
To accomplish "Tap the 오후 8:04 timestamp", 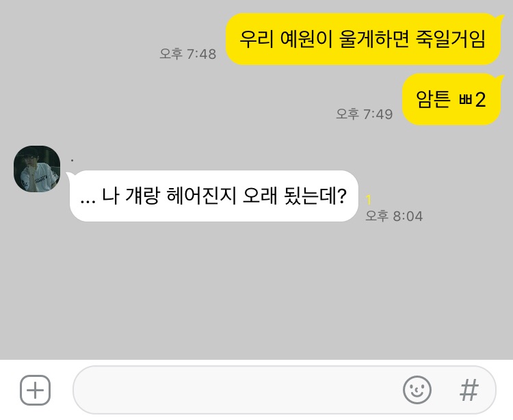I will coord(394,216).
